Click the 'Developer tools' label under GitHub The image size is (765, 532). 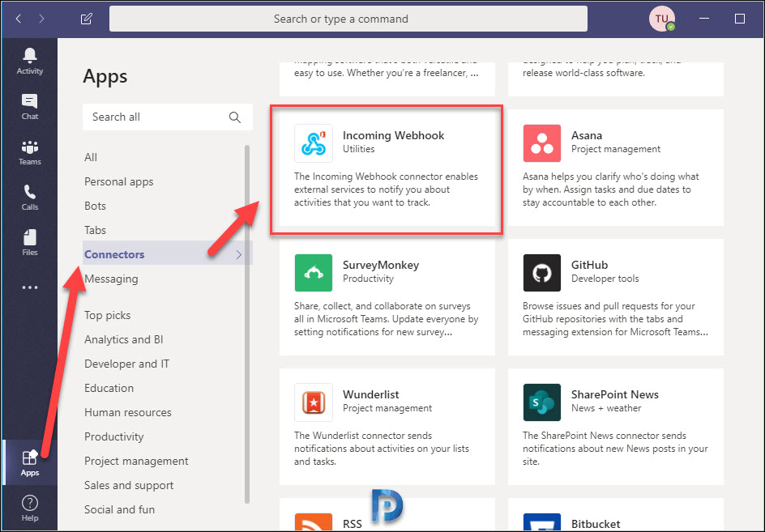pyautogui.click(x=605, y=279)
